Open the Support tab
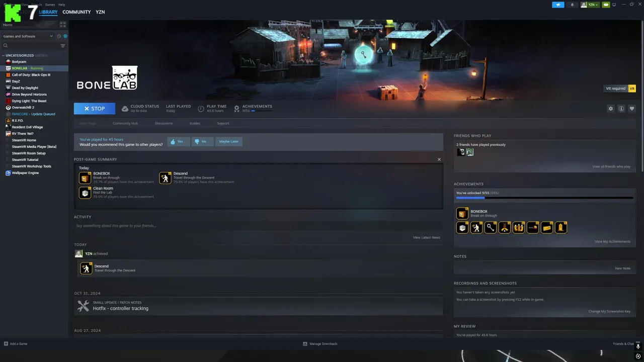This screenshot has height=362, width=644. (223, 123)
